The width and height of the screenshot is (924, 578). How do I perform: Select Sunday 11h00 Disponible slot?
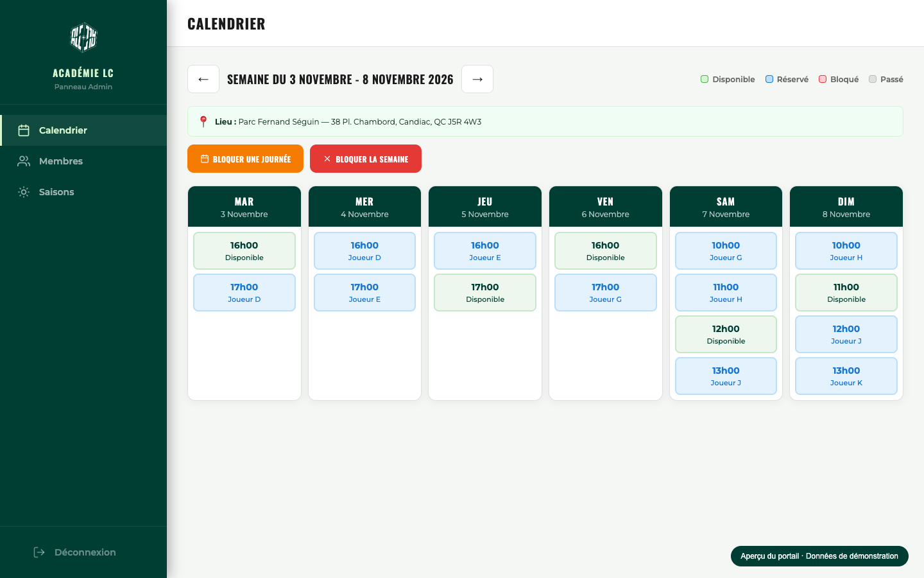tap(846, 292)
